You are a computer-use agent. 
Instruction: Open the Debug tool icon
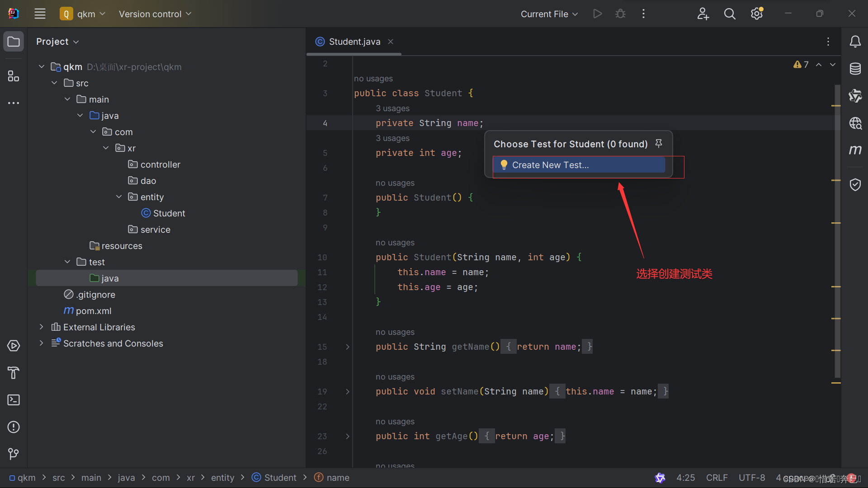pos(620,13)
